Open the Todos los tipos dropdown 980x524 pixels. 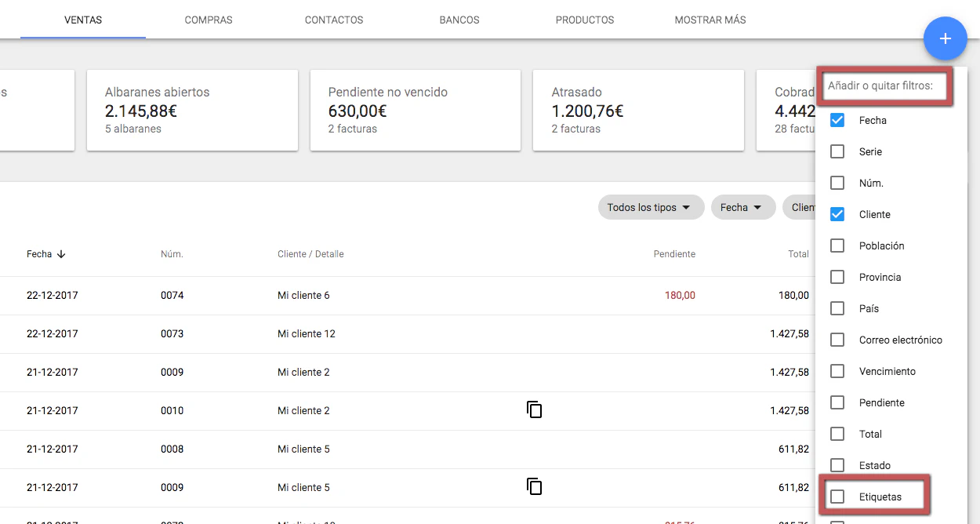(x=648, y=207)
